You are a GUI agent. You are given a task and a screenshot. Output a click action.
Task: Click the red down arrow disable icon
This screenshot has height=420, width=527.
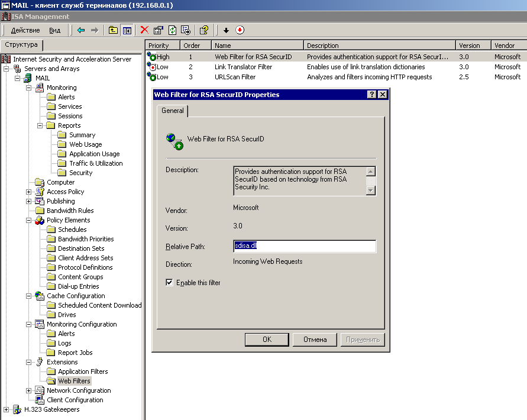(240, 30)
